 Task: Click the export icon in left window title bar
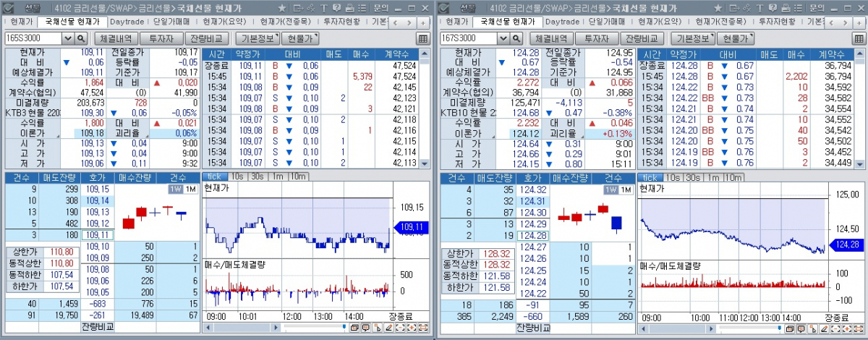pos(298,7)
